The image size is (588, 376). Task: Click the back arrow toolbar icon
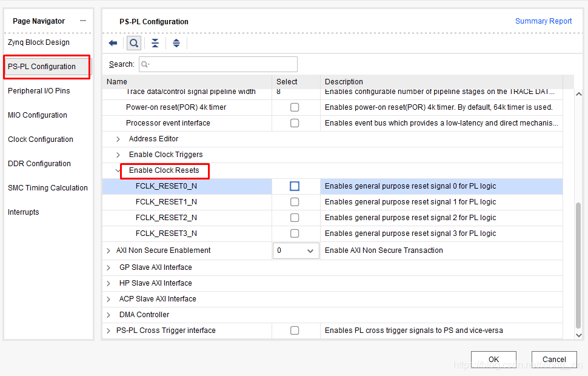click(113, 43)
